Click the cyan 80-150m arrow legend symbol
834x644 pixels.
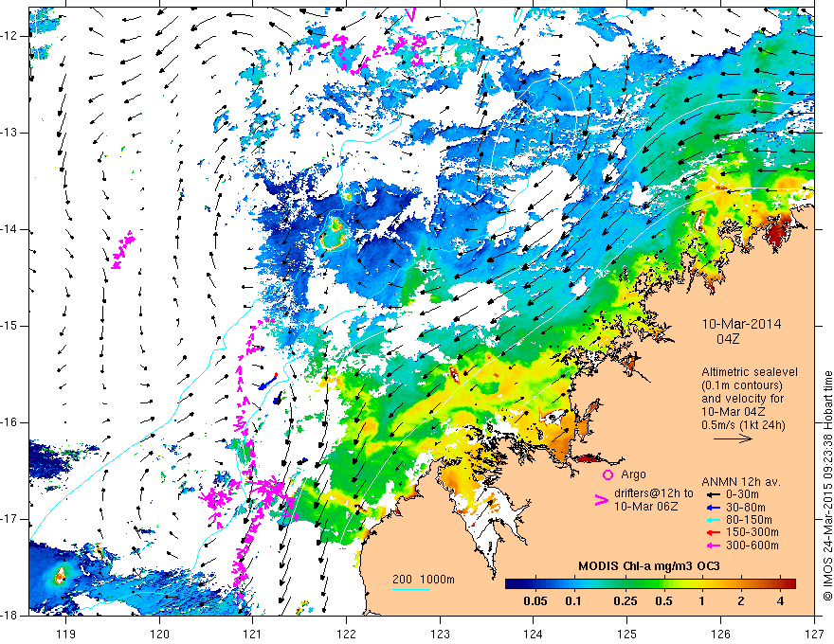pyautogui.click(x=713, y=520)
